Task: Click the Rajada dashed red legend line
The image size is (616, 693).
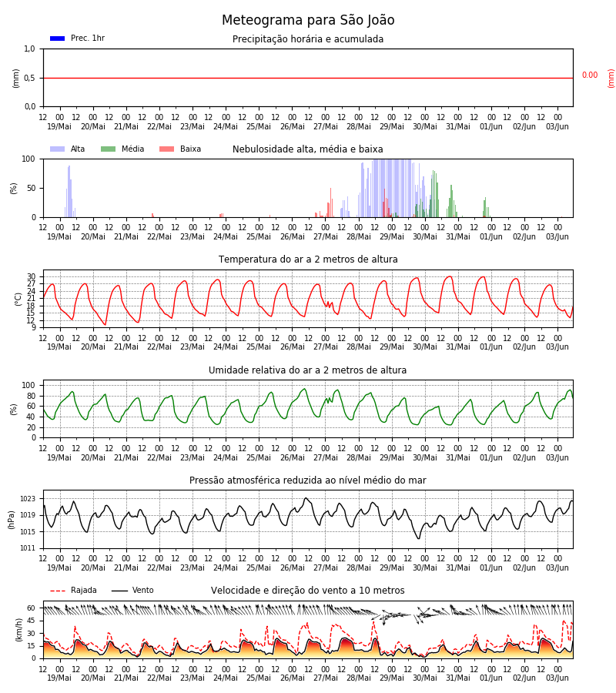Action: pyautogui.click(x=58, y=591)
